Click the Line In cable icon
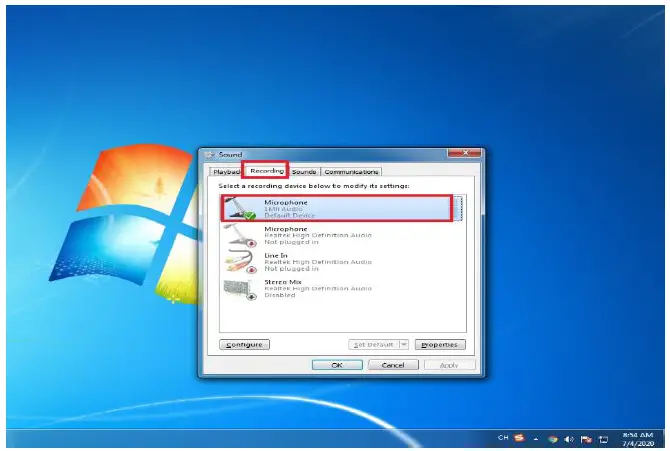This screenshot has width=670, height=451. tap(240, 262)
